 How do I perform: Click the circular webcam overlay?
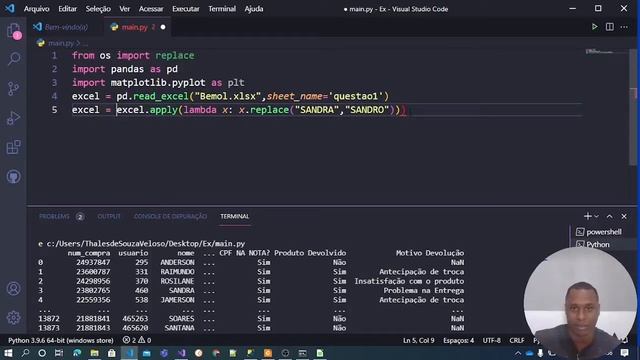tap(580, 303)
